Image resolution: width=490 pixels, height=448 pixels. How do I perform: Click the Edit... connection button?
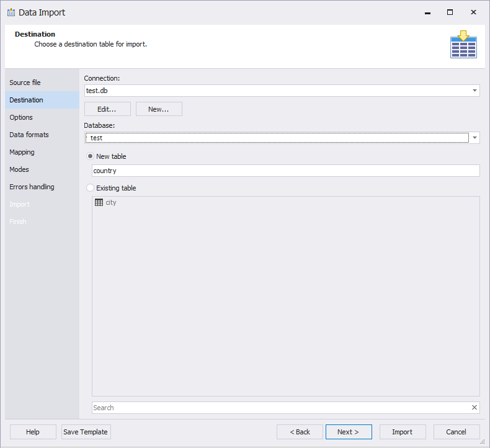[x=107, y=109]
